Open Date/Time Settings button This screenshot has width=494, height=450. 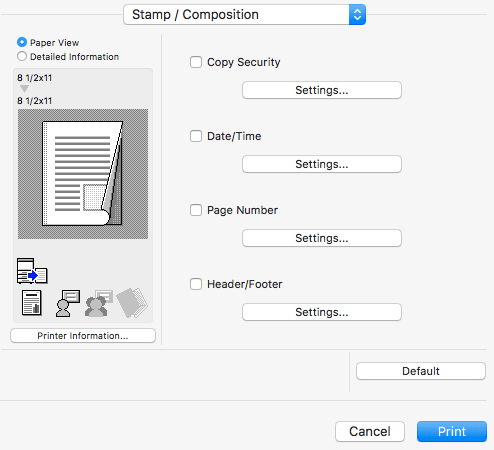322,164
